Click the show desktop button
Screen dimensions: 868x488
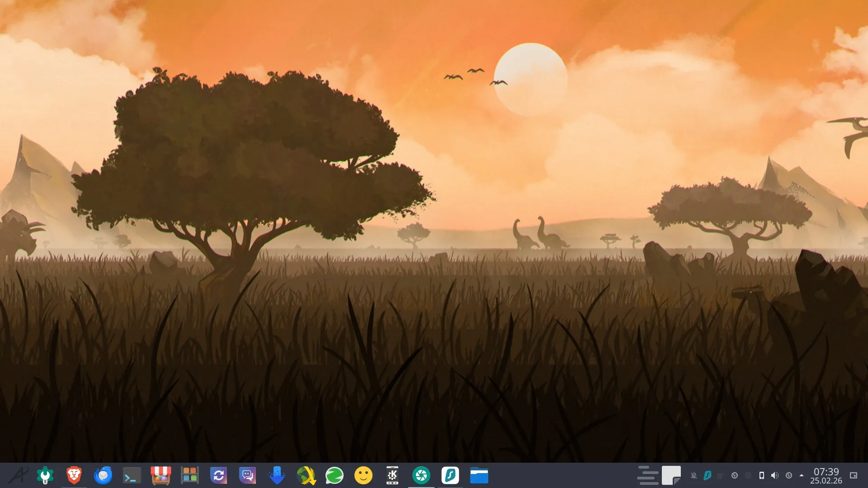(854, 475)
